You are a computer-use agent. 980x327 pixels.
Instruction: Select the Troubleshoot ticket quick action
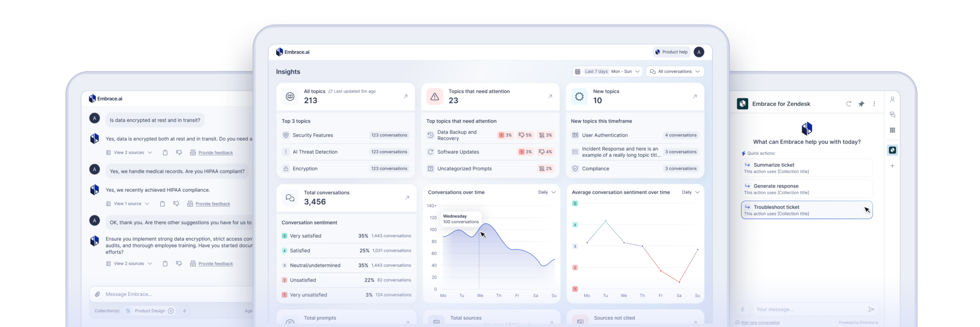pos(807,210)
